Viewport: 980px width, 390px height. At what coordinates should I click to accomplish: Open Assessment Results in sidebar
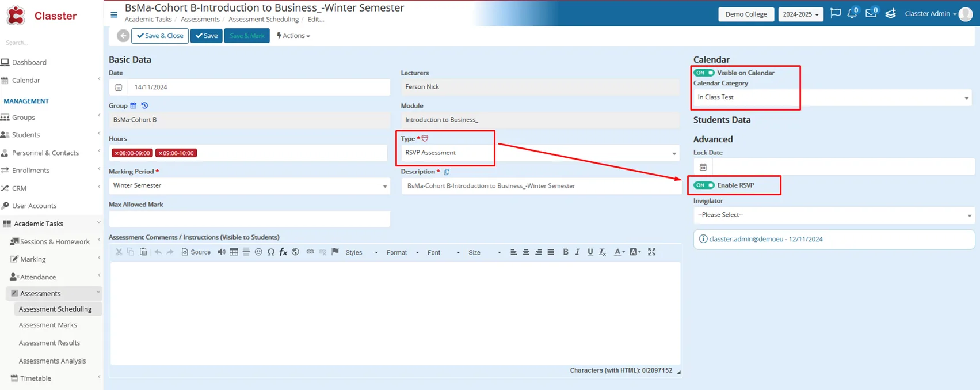(49, 343)
